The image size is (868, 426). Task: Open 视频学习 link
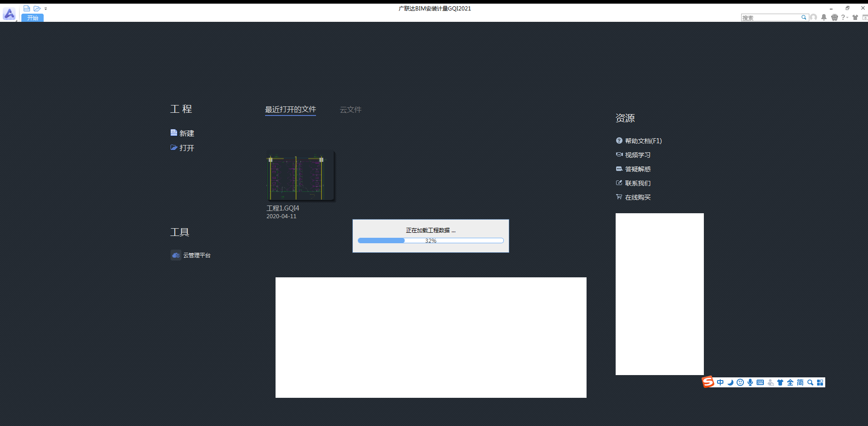633,155
